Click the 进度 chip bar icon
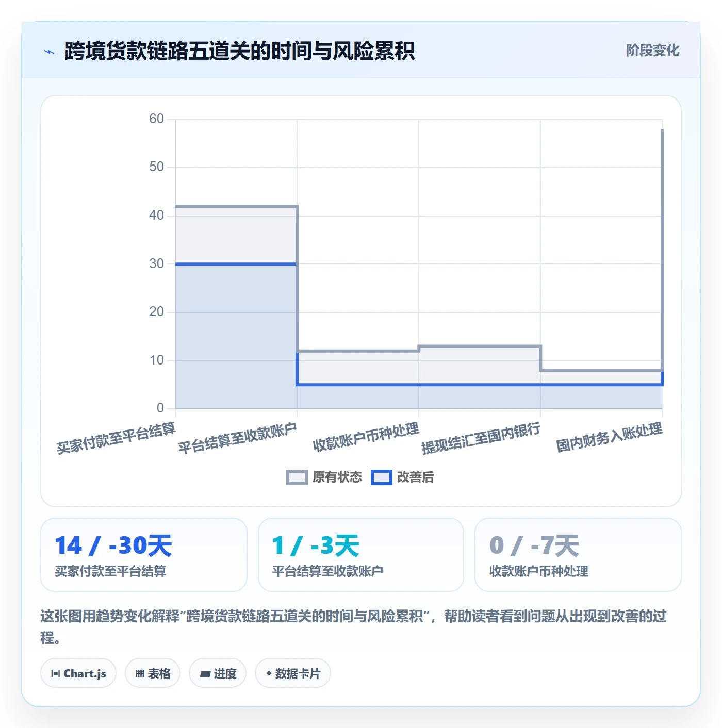 point(205,674)
